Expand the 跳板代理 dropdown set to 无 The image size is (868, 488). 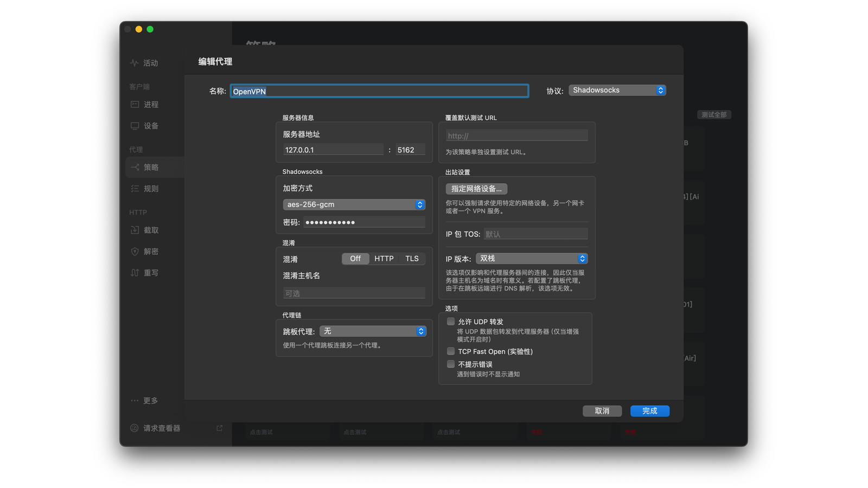pyautogui.click(x=373, y=331)
